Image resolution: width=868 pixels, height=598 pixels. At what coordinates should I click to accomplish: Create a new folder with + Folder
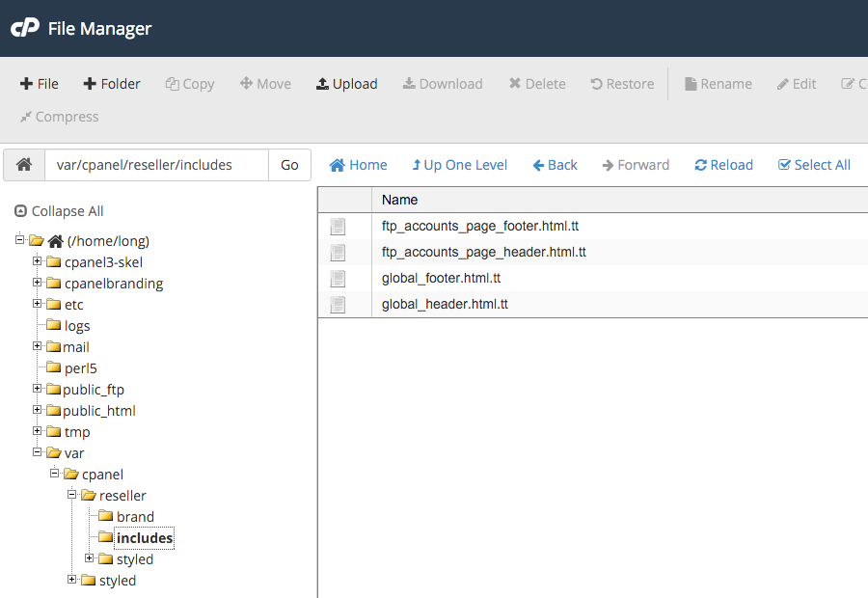pos(112,84)
